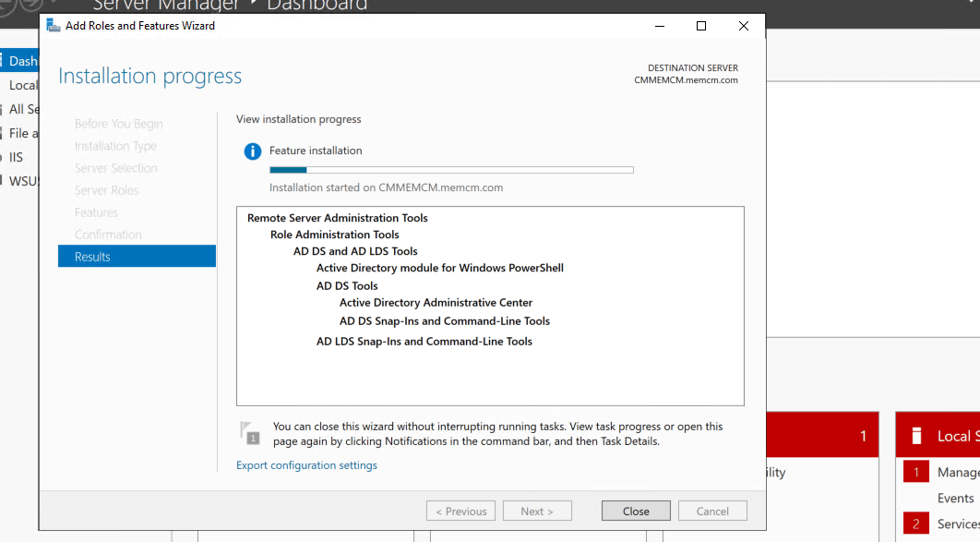Select the Confirmation step
Viewport: 980px width, 542px height.
tap(108, 235)
